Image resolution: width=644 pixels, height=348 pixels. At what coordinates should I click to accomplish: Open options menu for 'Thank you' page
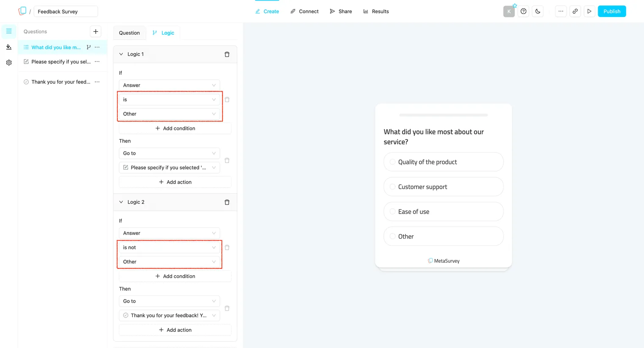tap(97, 82)
